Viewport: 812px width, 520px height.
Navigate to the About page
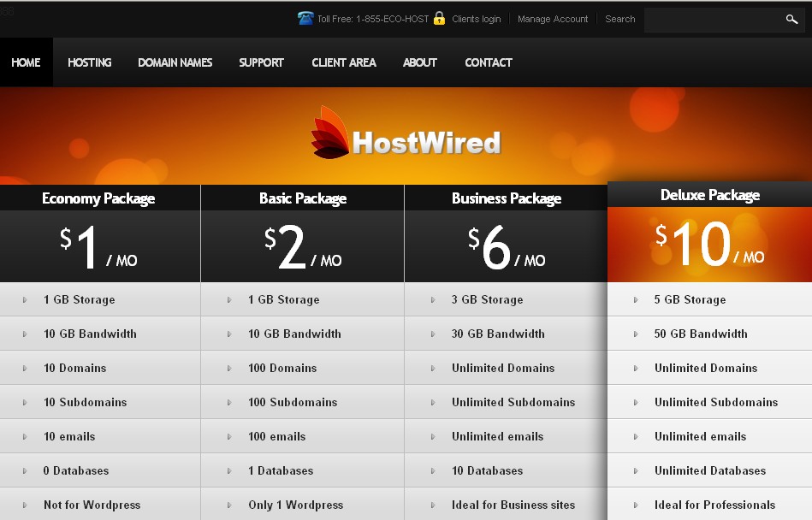419,62
